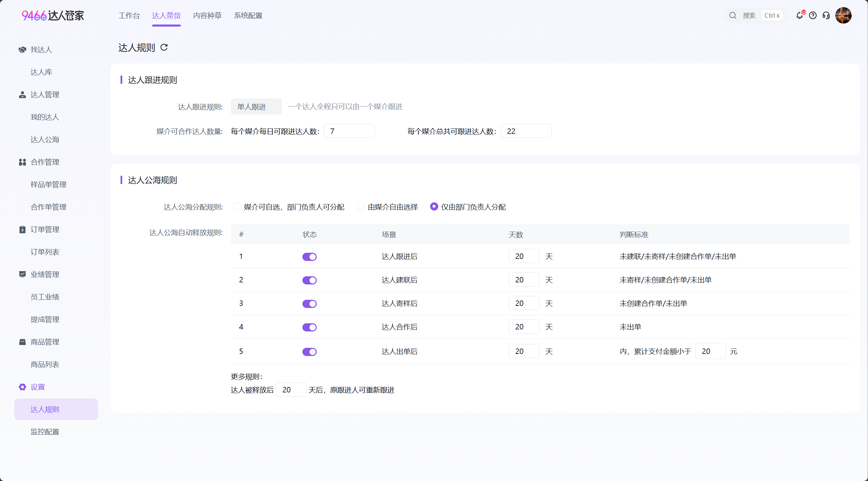Open notifications bell icon
The image size is (868, 481).
click(799, 15)
